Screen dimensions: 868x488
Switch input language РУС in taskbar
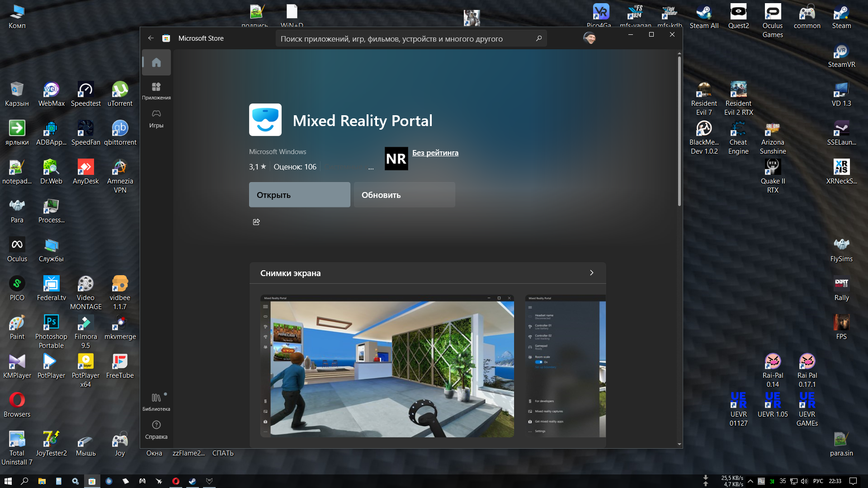[818, 481]
